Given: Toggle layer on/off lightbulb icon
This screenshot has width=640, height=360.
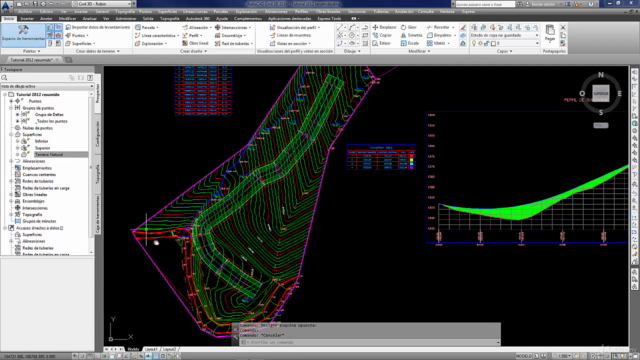Looking at the screenshot, I should pos(474,43).
